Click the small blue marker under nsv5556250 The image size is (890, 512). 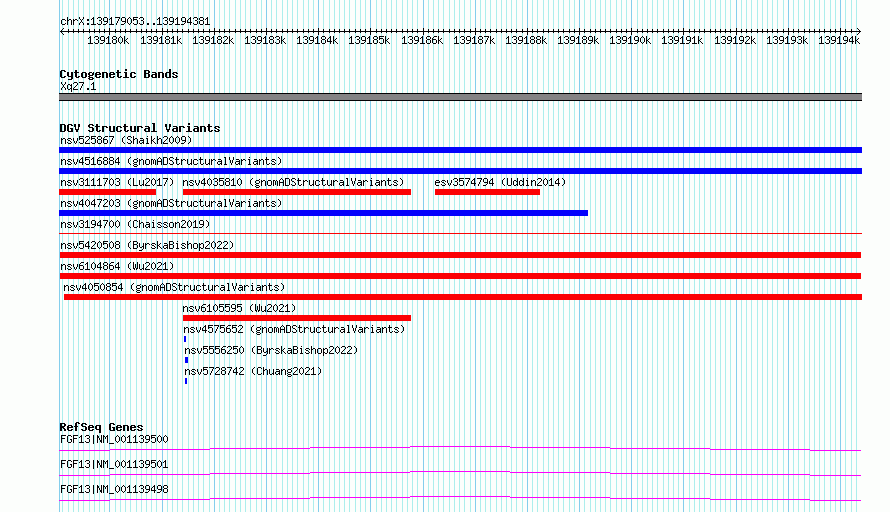pyautogui.click(x=186, y=360)
